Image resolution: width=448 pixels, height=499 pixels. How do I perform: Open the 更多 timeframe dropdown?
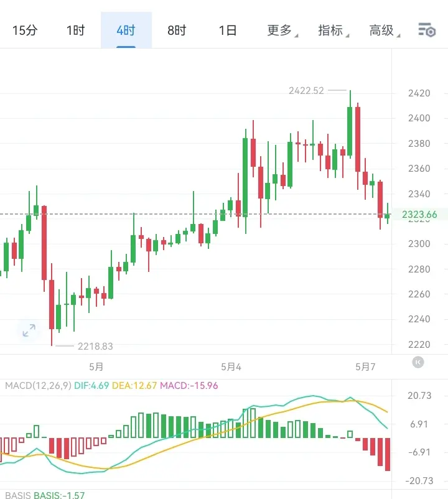pos(282,30)
